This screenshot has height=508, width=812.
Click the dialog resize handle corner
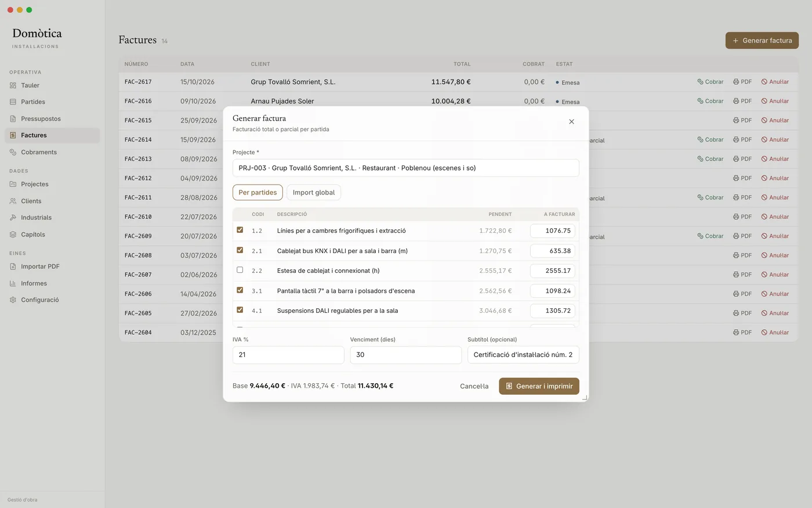(585, 398)
